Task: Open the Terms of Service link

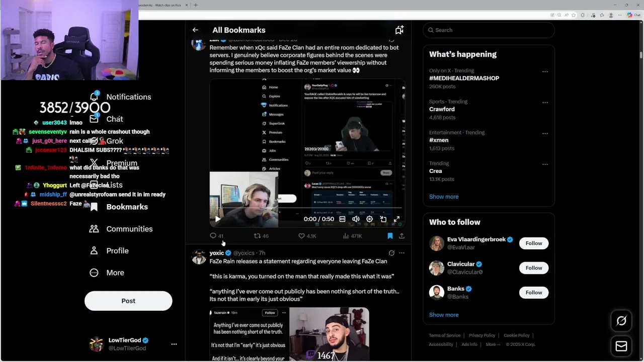Action: coord(445,335)
